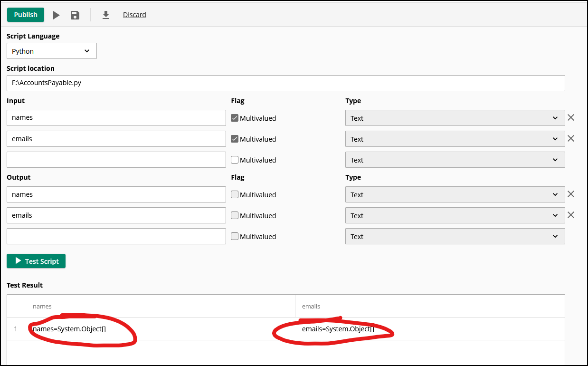
Task: Click the Test Script button
Action: pos(36,261)
